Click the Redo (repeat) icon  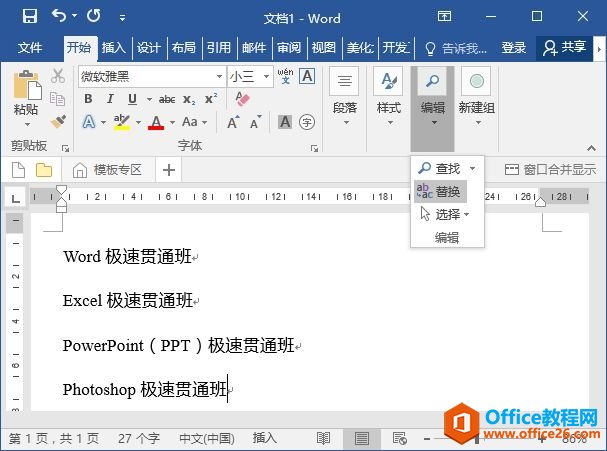[94, 16]
